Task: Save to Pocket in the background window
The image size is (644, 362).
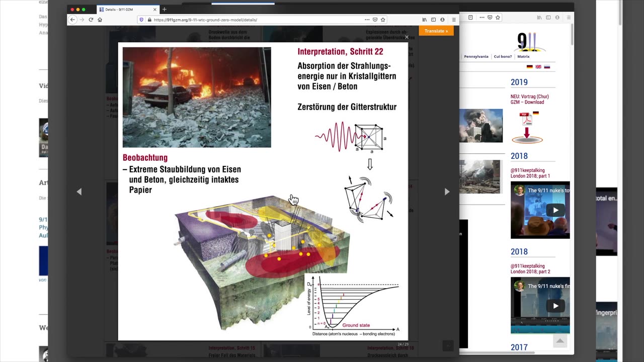Action: 490,18
